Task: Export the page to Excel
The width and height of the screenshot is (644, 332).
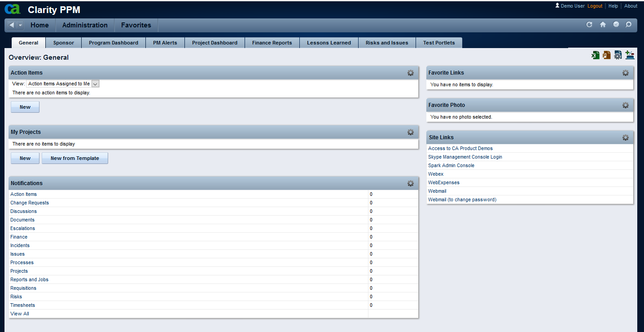Action: (596, 55)
